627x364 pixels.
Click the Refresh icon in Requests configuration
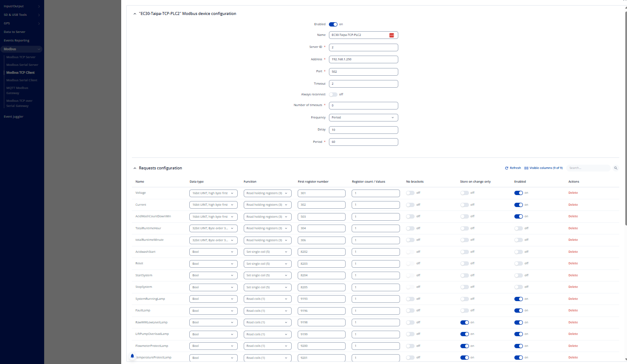pos(507,168)
